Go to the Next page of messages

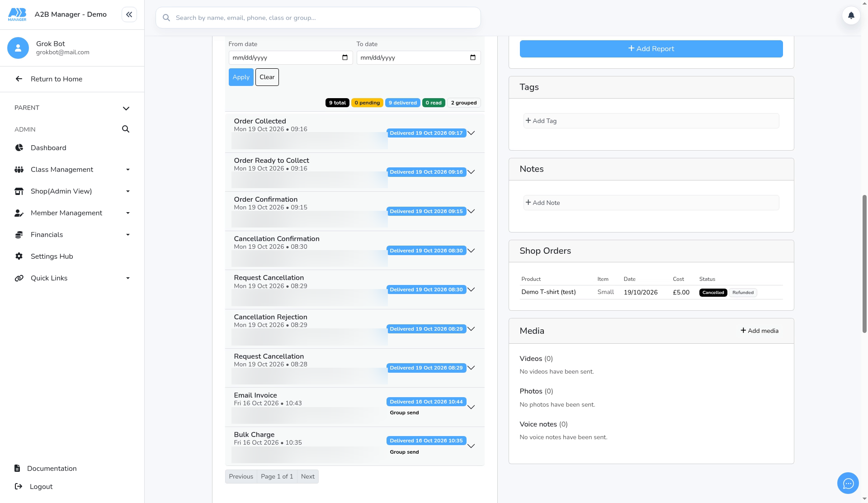tap(308, 476)
